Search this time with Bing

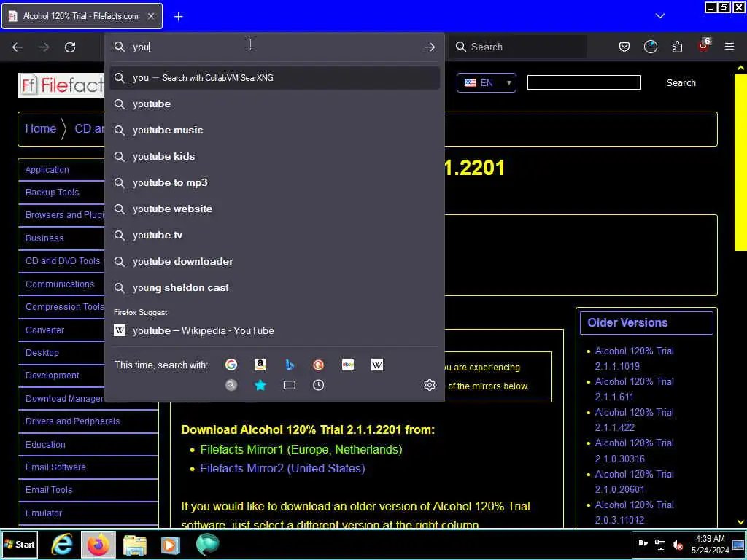(289, 365)
